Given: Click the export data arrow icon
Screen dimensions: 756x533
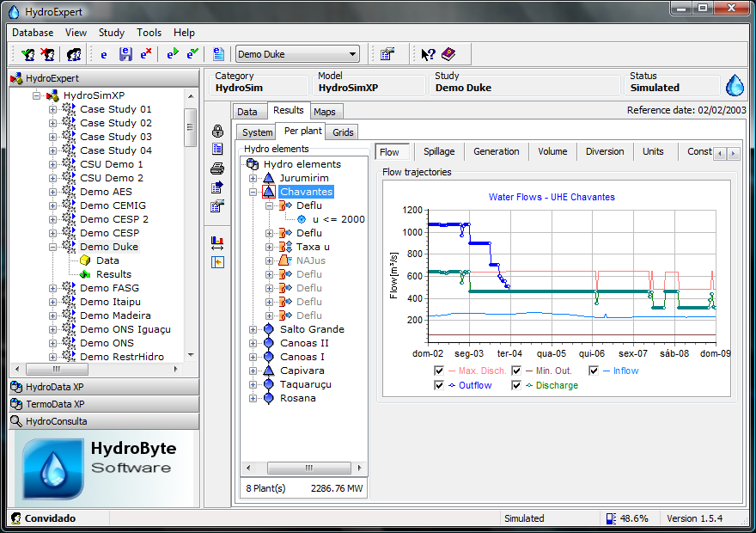Looking at the screenshot, I should (x=217, y=187).
